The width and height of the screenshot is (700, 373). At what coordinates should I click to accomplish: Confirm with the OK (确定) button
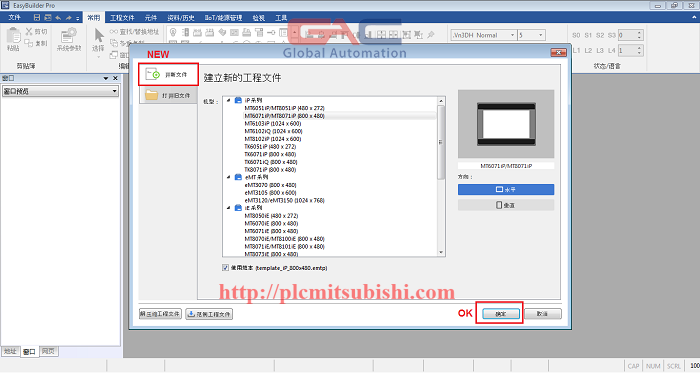(501, 314)
